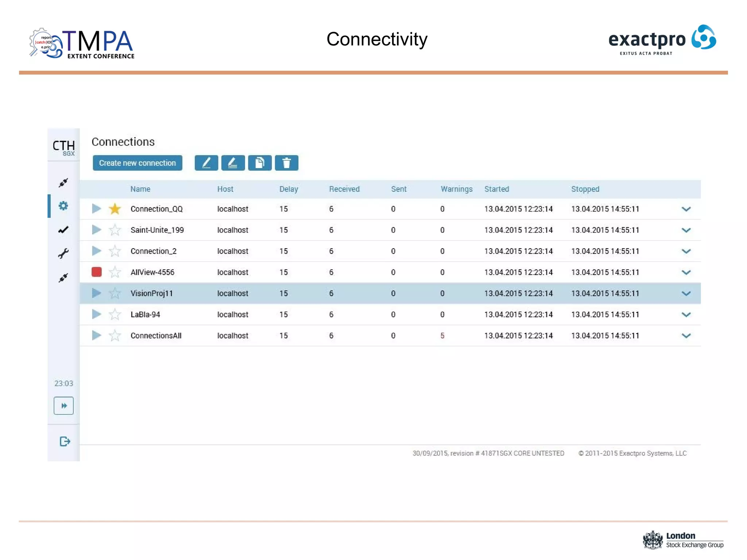Sort table by Name column header
Image resolution: width=747 pixels, height=560 pixels.
click(140, 189)
